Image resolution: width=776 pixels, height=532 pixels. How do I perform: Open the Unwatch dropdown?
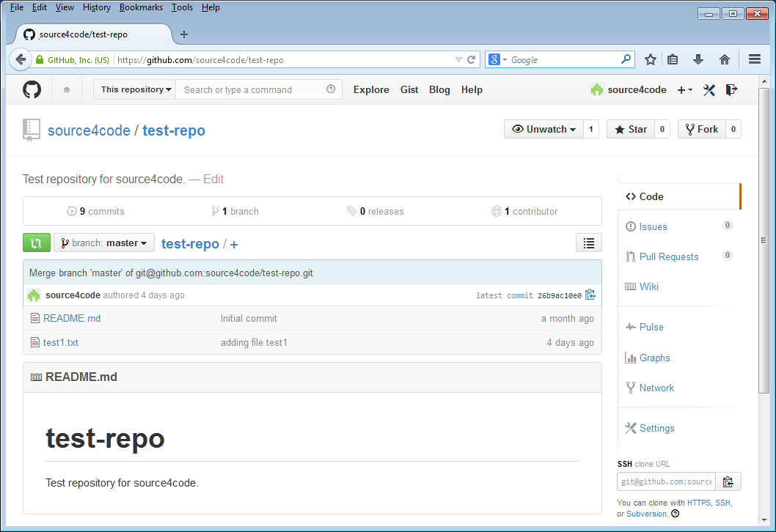pos(544,129)
